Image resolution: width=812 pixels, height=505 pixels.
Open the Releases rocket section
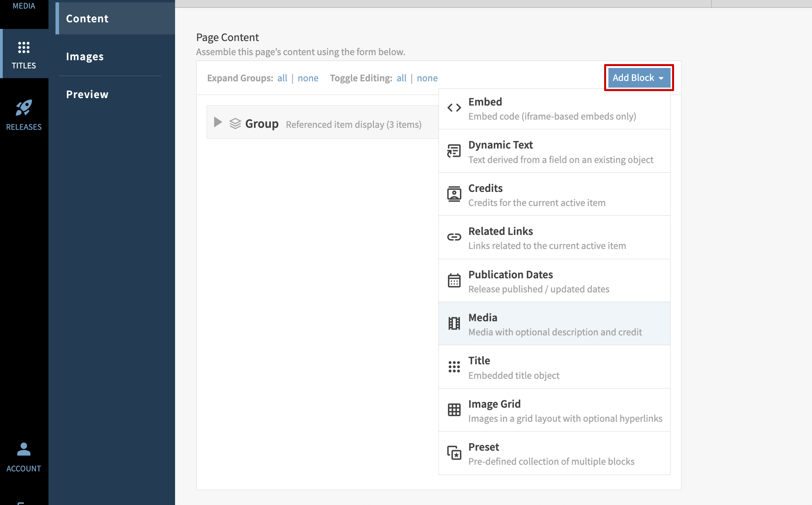24,115
